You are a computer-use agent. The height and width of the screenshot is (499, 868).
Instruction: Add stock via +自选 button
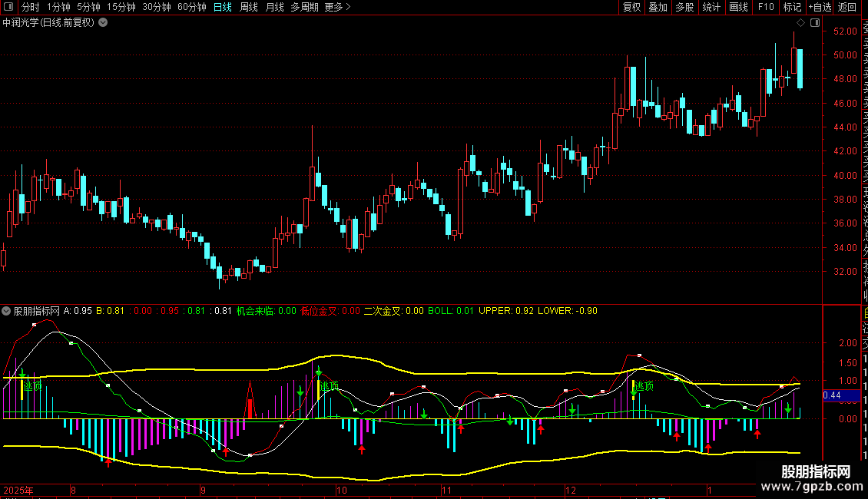coord(820,7)
